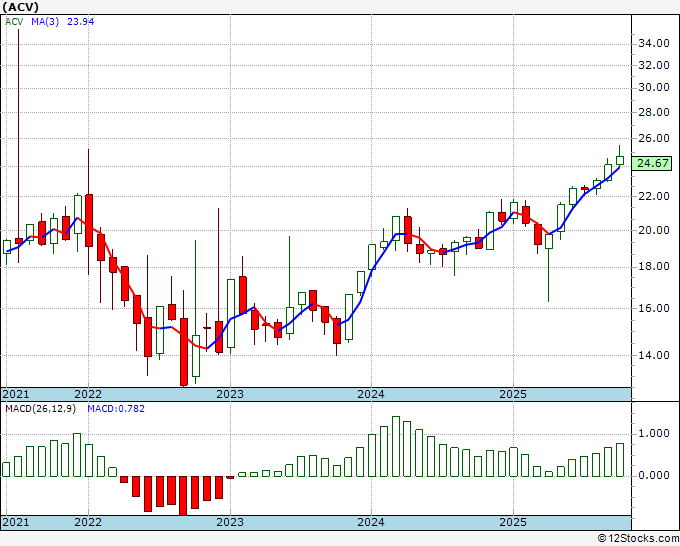Click the 32.00 price axis label
Image resolution: width=680 pixels, height=546 pixels.
point(654,65)
